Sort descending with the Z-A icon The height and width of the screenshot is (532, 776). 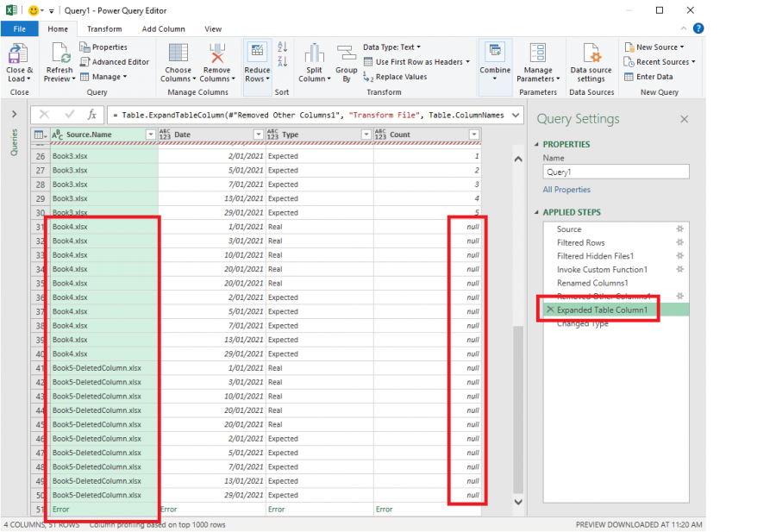point(282,61)
